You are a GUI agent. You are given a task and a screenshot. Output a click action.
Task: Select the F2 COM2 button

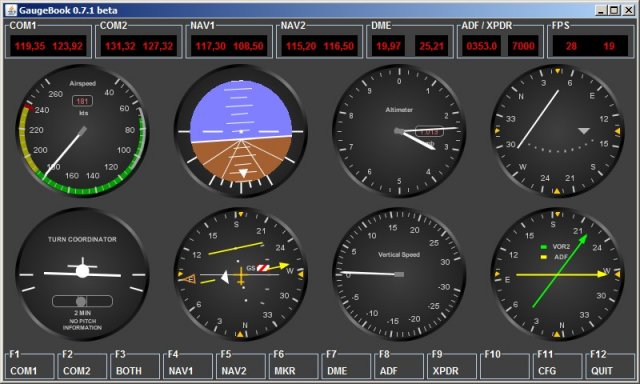[82, 366]
